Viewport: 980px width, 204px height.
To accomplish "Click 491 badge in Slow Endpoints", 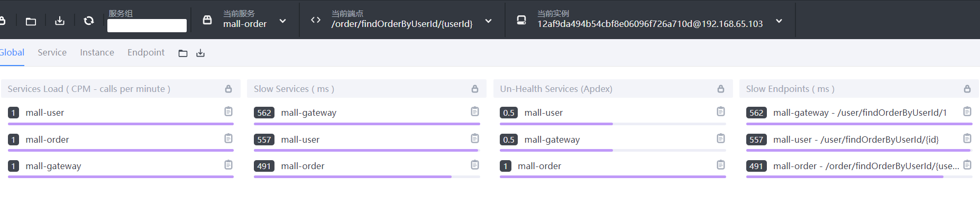I will tap(756, 166).
